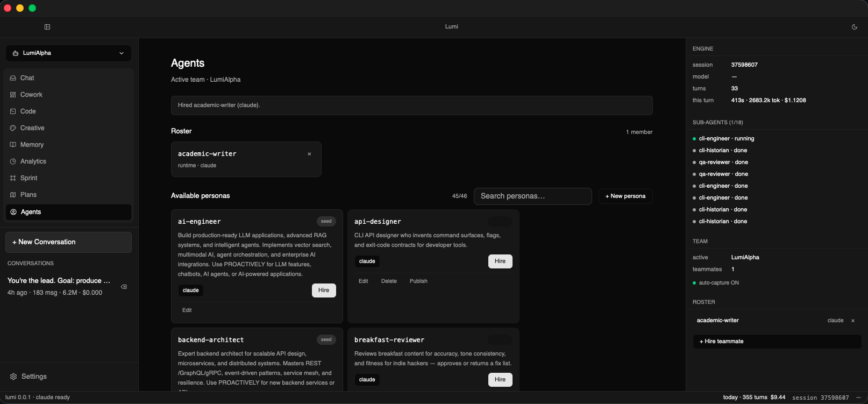
Task: Select the Agents sidebar item
Action: click(68, 212)
